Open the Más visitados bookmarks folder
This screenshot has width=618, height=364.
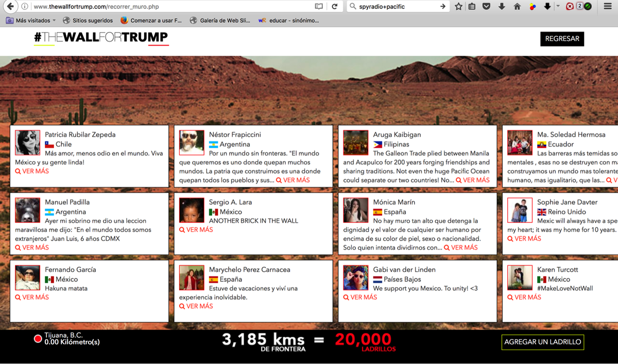coord(31,21)
